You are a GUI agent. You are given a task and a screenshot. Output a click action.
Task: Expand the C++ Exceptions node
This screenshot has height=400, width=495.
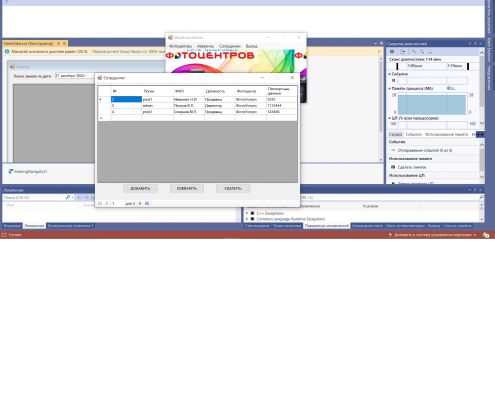point(247,213)
